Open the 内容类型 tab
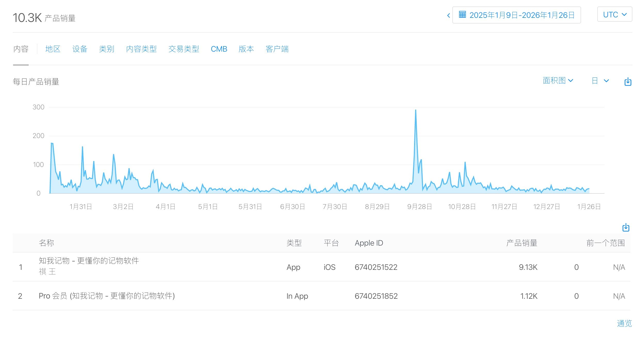The image size is (644, 340). (x=141, y=49)
